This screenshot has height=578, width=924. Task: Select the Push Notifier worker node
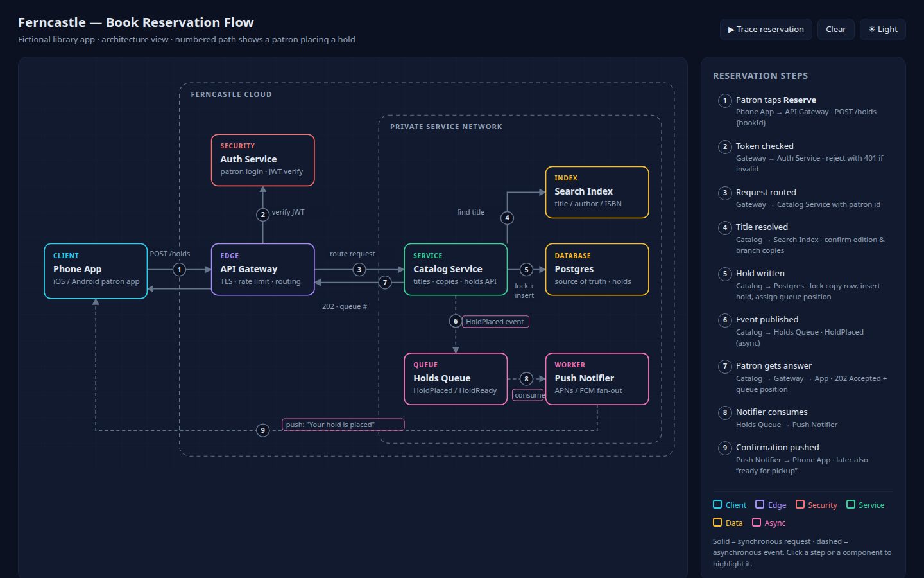597,379
